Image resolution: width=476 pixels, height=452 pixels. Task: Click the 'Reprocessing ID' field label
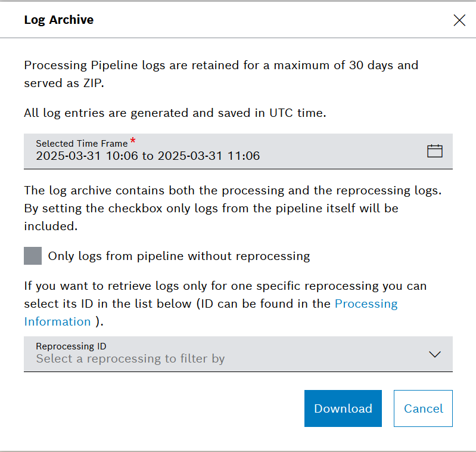click(x=71, y=346)
